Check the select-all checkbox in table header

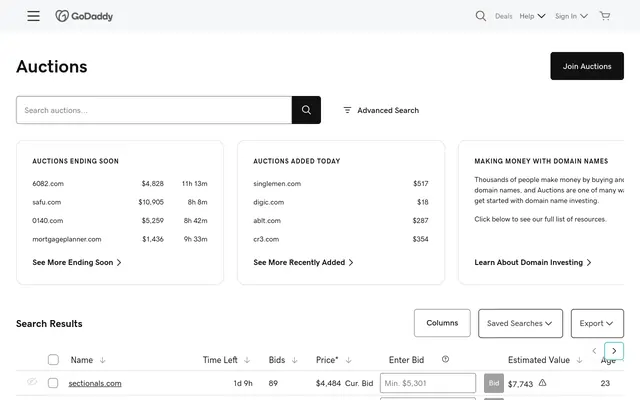pos(53,360)
